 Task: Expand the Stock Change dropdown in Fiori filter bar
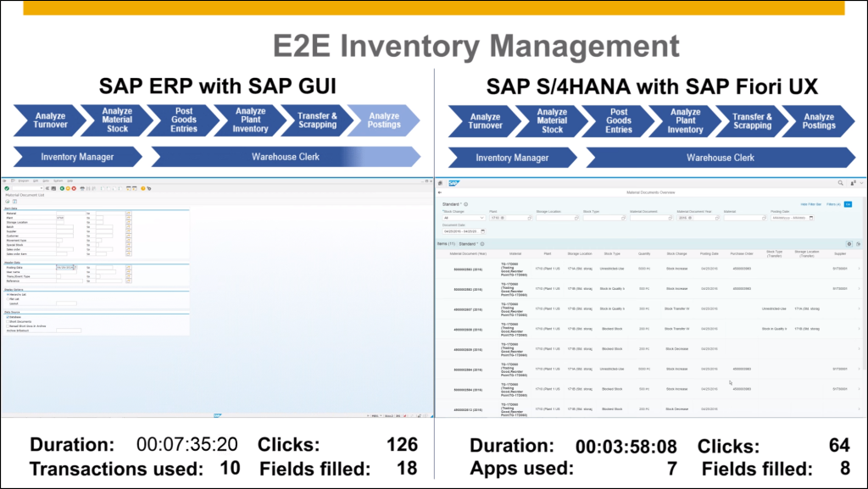pyautogui.click(x=481, y=218)
